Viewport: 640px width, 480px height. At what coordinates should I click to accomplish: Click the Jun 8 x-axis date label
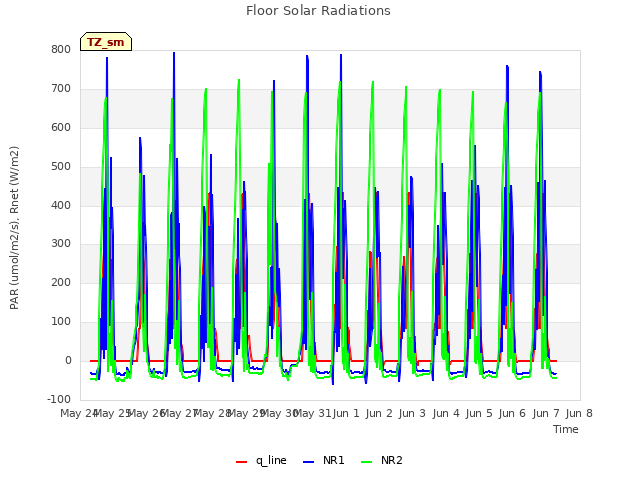point(579,413)
